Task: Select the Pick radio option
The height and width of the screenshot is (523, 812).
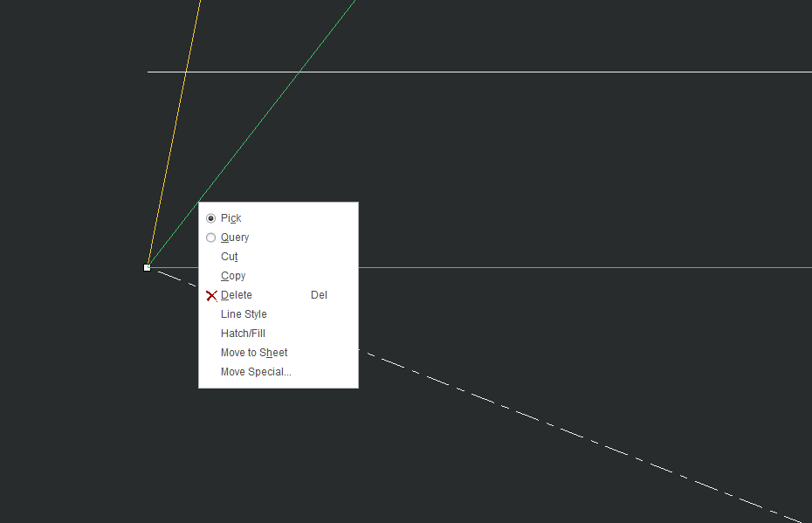Action: coord(210,218)
